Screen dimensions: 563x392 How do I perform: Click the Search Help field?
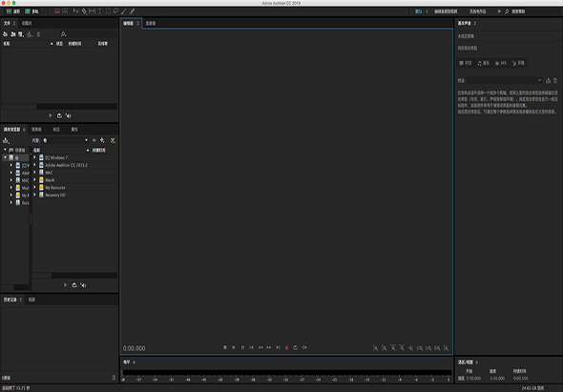pos(533,11)
